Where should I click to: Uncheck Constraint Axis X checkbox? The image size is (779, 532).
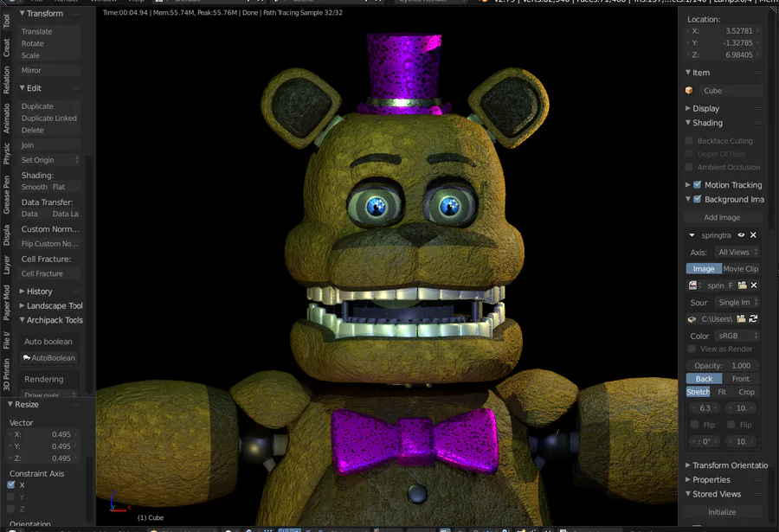(x=11, y=484)
